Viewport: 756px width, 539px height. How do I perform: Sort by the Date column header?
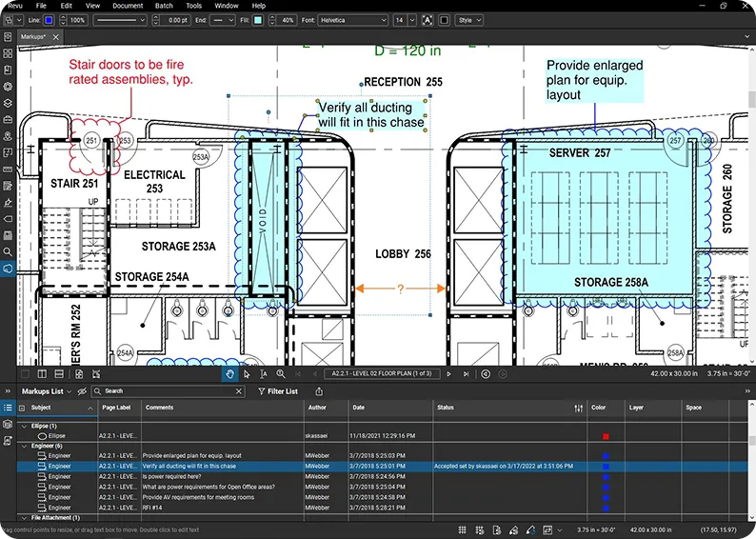[x=390, y=408]
